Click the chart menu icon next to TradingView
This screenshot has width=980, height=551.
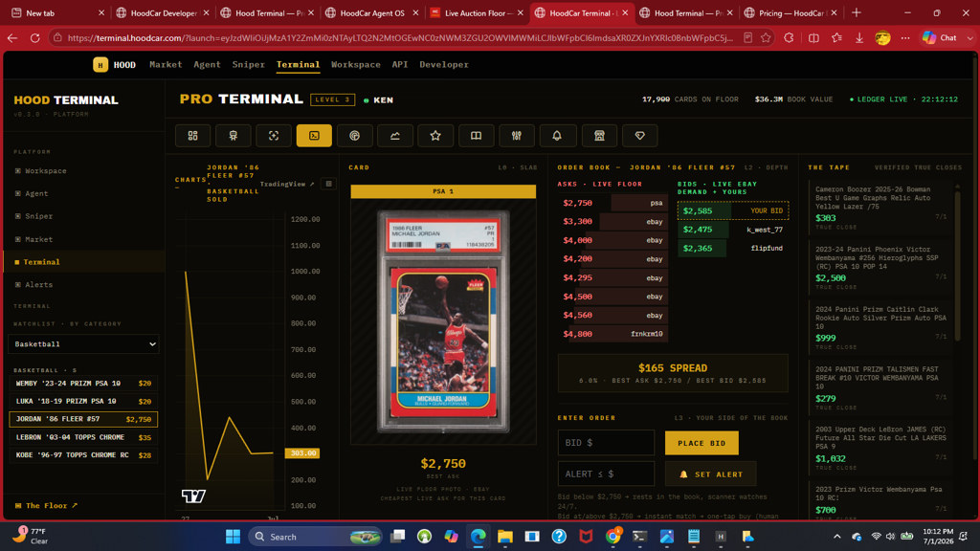coord(329,184)
